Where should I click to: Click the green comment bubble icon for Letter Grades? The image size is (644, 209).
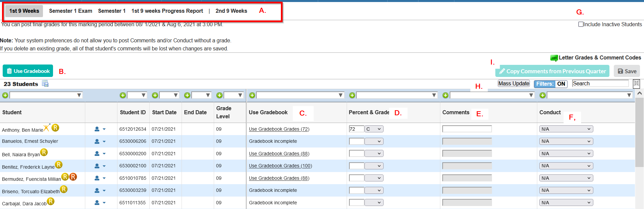[554, 58]
